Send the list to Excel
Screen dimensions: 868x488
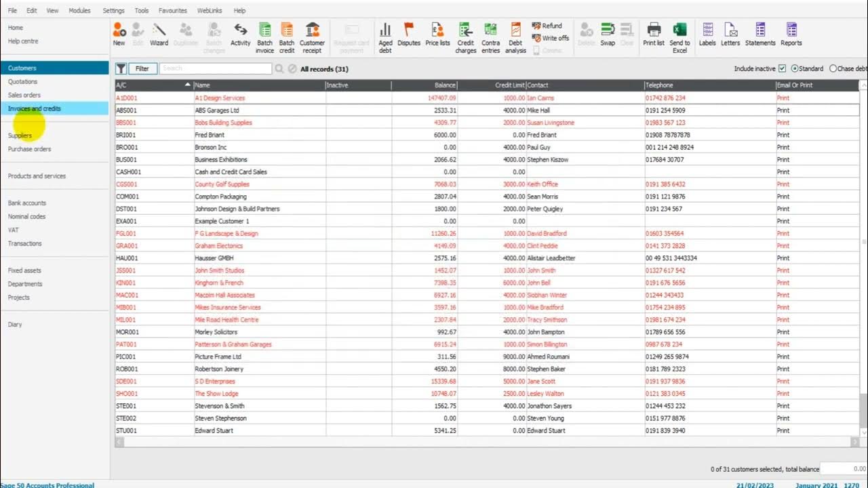pyautogui.click(x=679, y=38)
